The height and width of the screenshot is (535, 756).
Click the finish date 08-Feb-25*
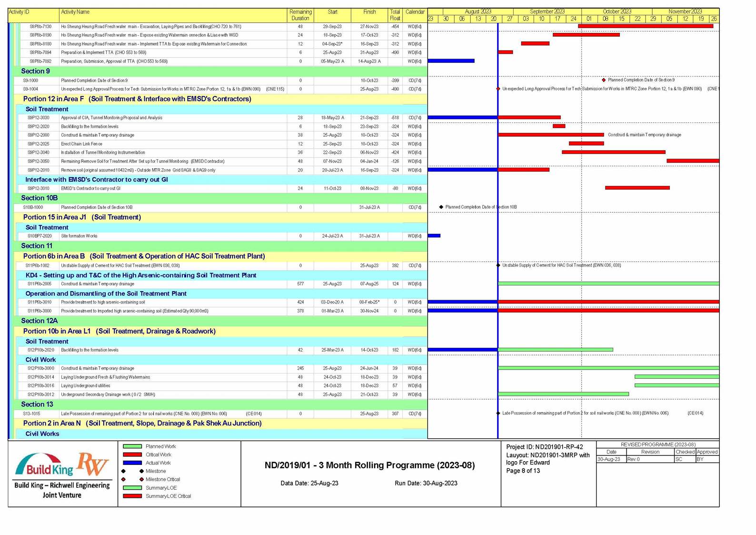click(x=369, y=302)
